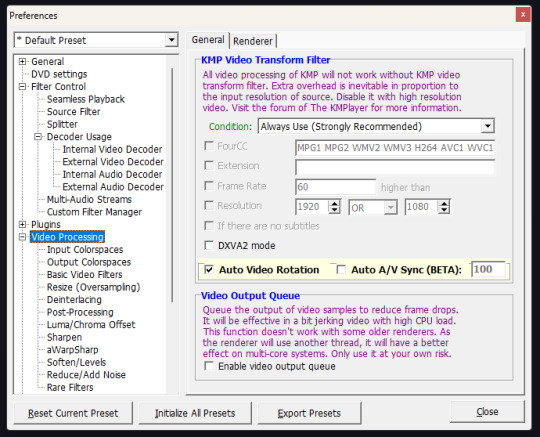Select aWarpSharp tree item
The height and width of the screenshot is (437, 540).
coord(73,350)
